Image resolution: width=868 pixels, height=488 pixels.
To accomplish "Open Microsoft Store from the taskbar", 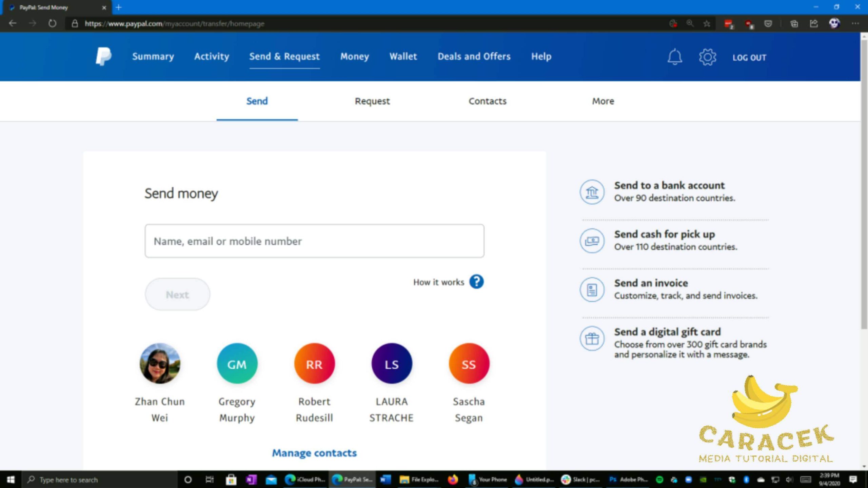I will tap(231, 479).
